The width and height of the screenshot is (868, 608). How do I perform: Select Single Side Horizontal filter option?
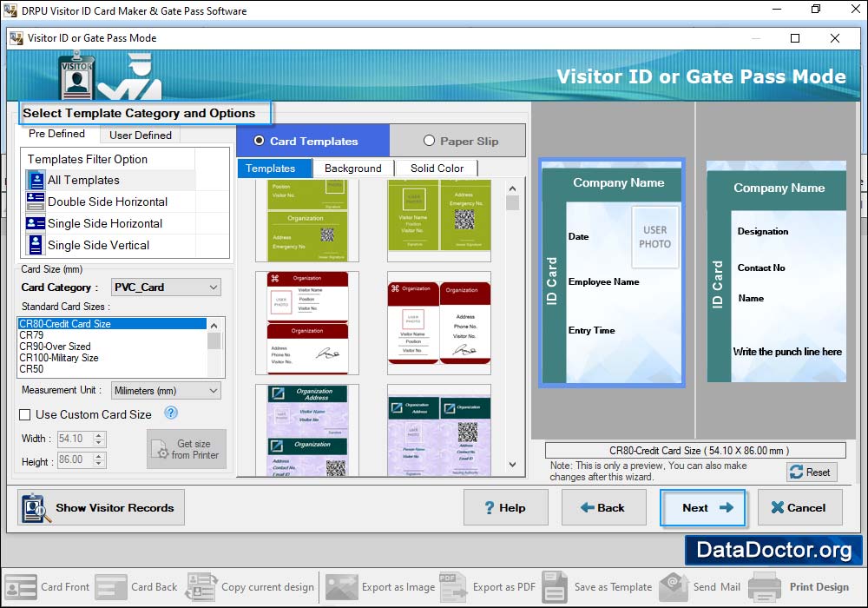111,223
